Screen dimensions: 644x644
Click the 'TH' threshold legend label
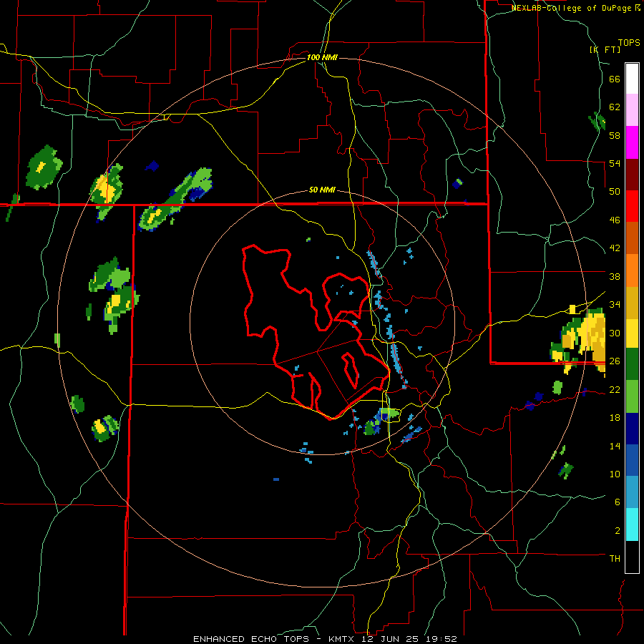[x=615, y=558]
